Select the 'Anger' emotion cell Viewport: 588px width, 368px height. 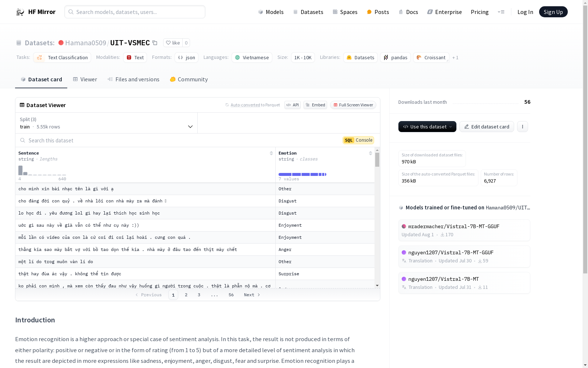coord(325,250)
